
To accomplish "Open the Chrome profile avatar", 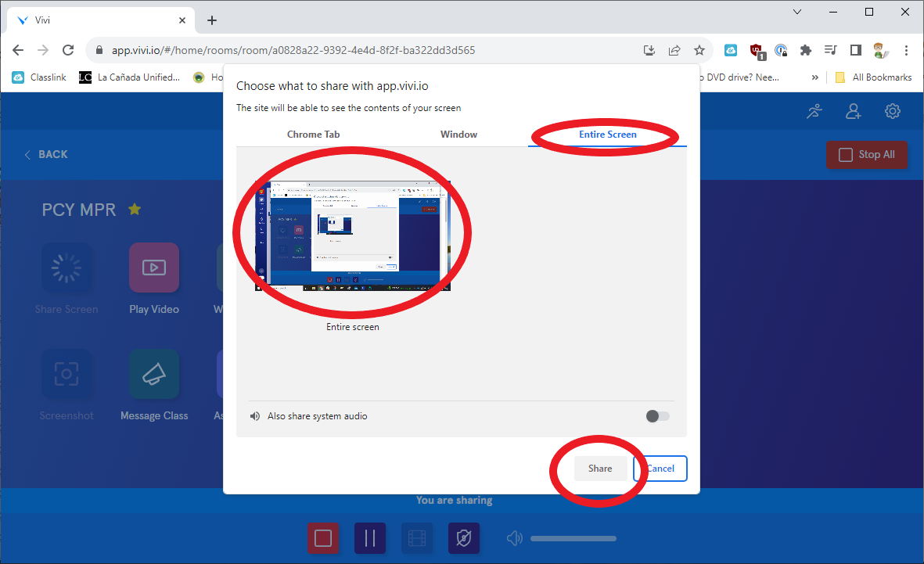I will (x=881, y=50).
